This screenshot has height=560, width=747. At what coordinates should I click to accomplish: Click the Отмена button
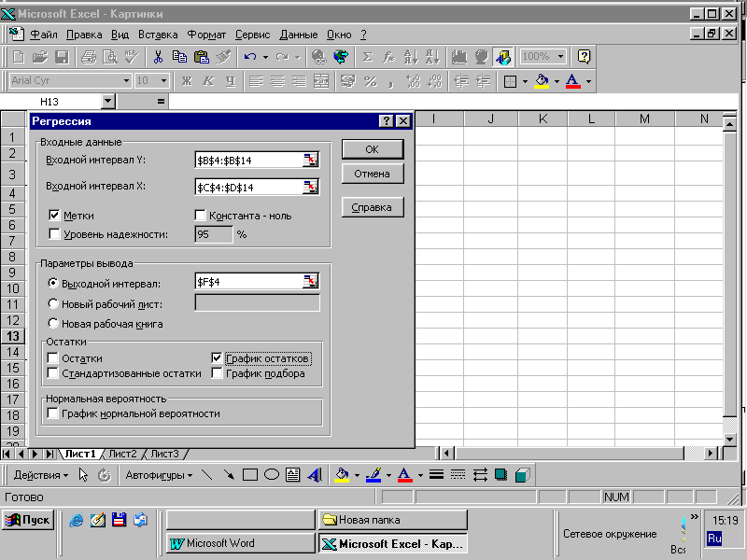[x=372, y=174]
